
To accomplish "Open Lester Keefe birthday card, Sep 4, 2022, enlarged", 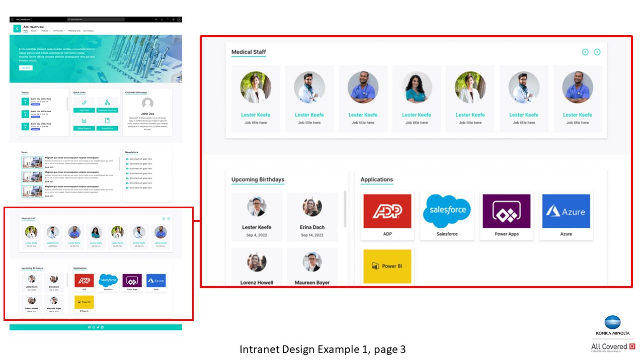I will (257, 217).
